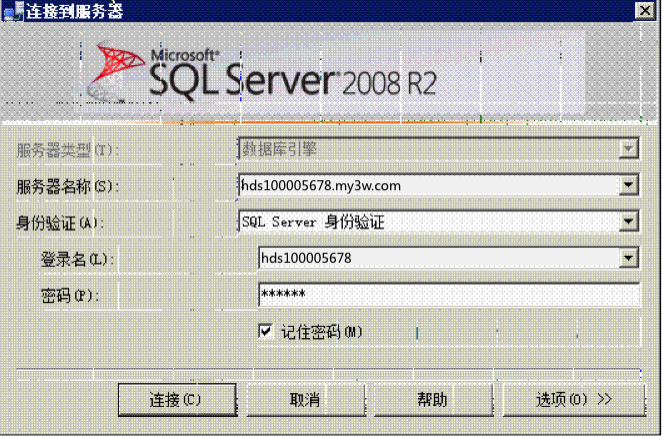The width and height of the screenshot is (662, 436).
Task: Click the 登录名(L) label
Action: point(78,260)
